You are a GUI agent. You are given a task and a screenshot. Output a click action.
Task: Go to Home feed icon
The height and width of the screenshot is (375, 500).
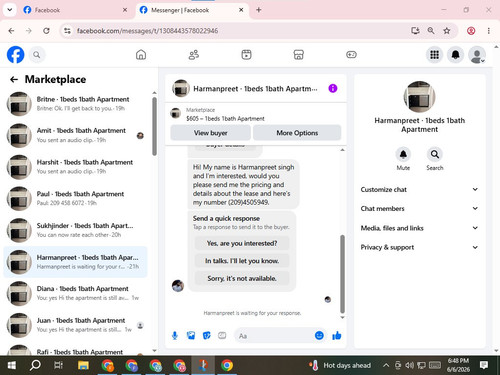tap(141, 55)
